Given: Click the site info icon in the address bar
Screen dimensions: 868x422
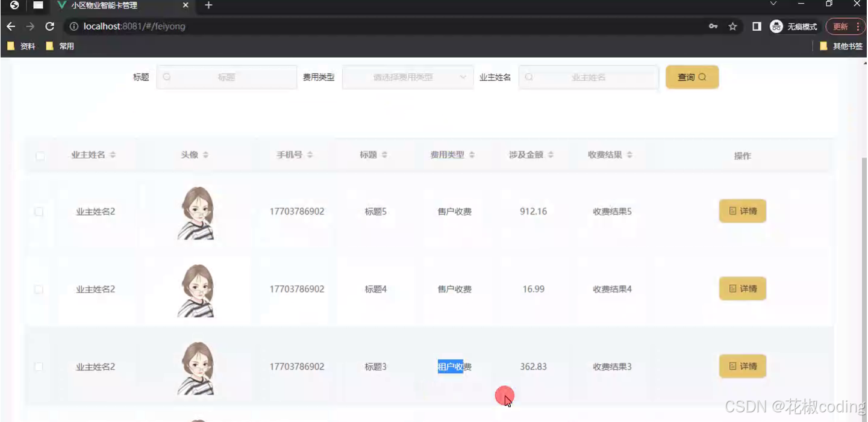Looking at the screenshot, I should pyautogui.click(x=74, y=26).
